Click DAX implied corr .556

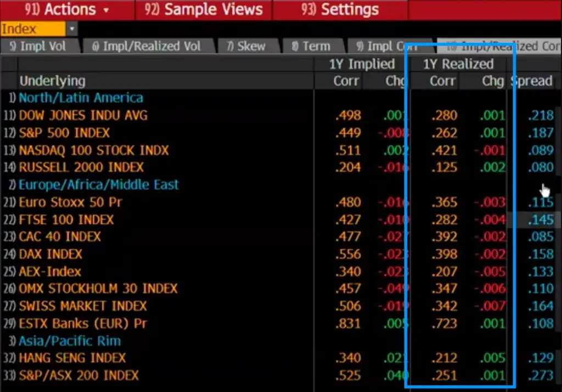point(348,254)
